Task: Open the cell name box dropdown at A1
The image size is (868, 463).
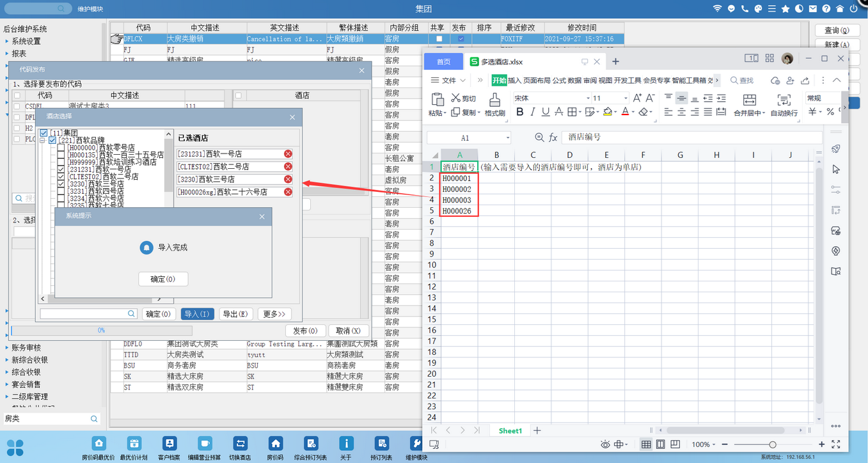Action: click(x=507, y=137)
